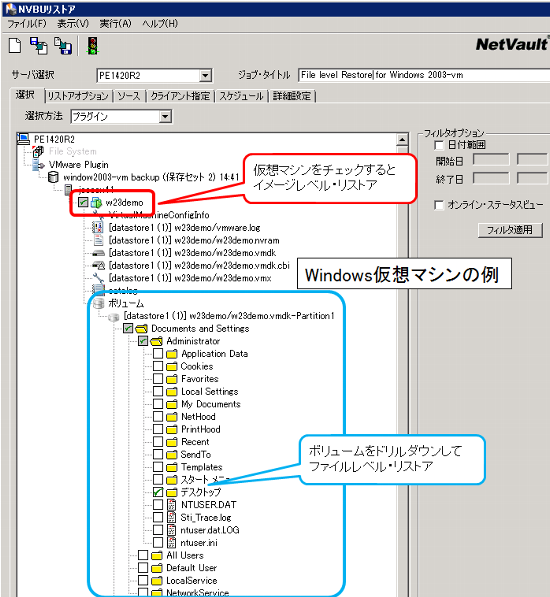Open the サーバ選択 PE1420R2 dropdown

206,75
